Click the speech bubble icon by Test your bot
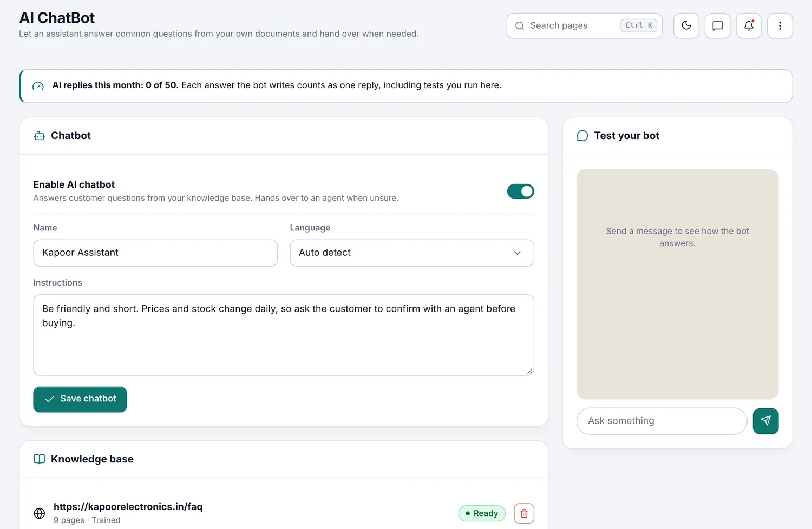Image resolution: width=812 pixels, height=529 pixels. coord(582,136)
